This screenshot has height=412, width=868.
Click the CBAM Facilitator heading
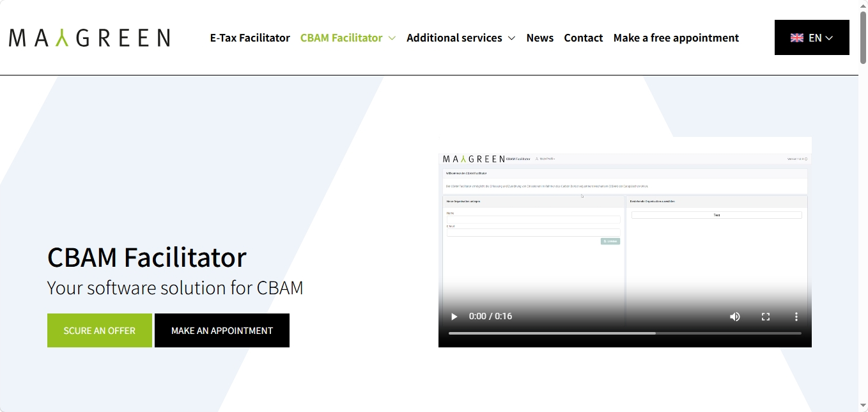coord(147,257)
